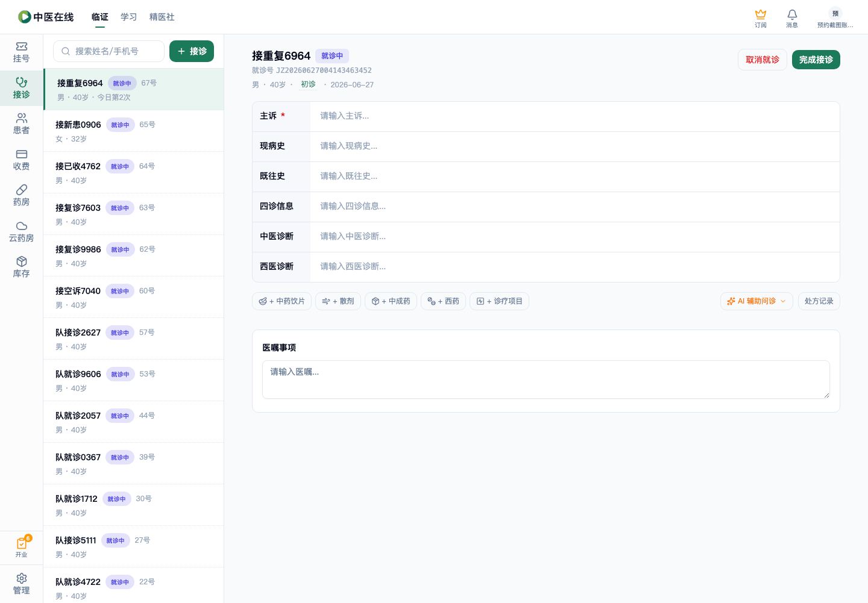The width and height of the screenshot is (868, 603).
Task: Open the 库存 inventory sidebar icon
Action: click(21, 267)
